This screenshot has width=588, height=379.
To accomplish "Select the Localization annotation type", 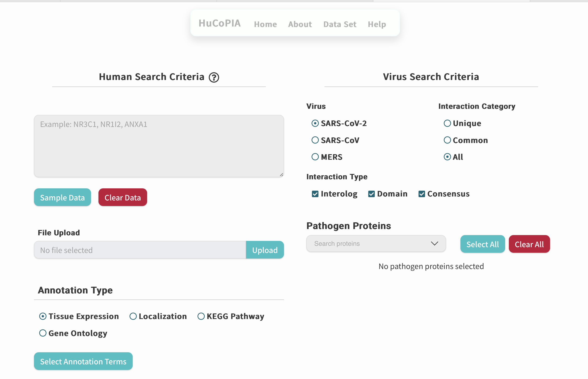I will [x=133, y=316].
